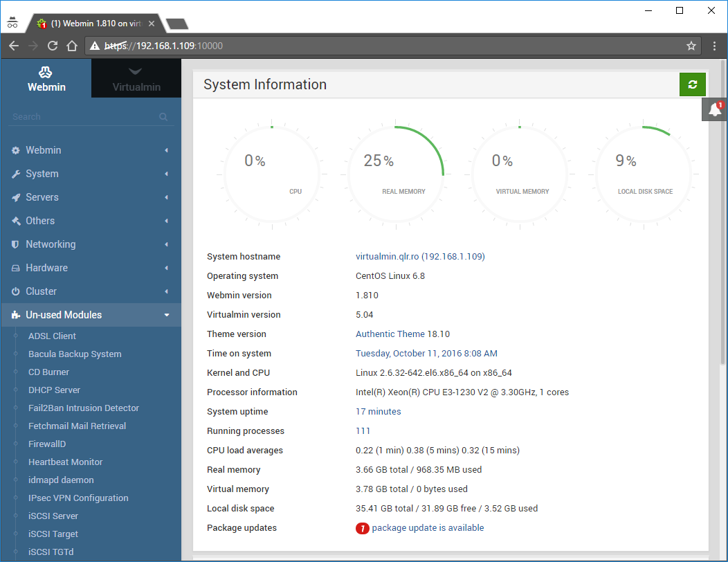Click the System wrench icon
The height and width of the screenshot is (562, 728).
pos(16,174)
